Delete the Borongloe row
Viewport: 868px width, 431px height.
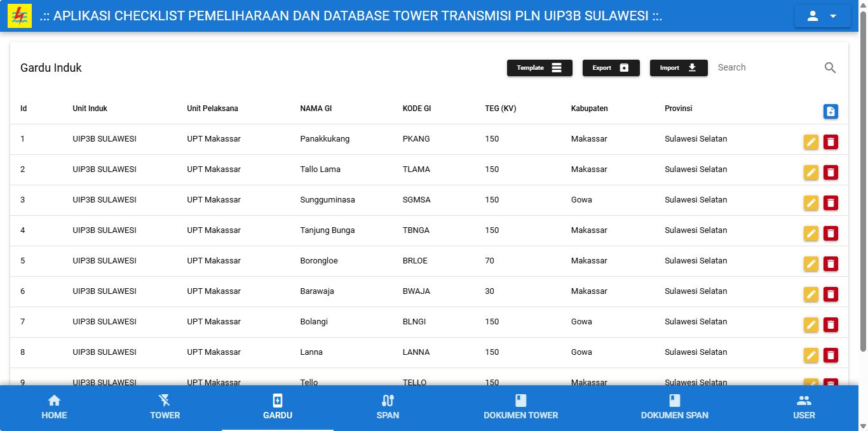tap(831, 264)
